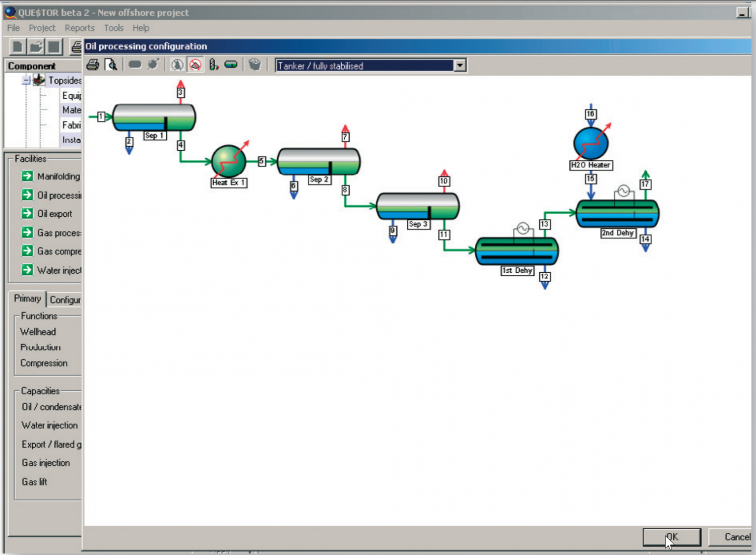
Task: Toggle the red crossed-out circle toolbar button
Action: point(196,65)
